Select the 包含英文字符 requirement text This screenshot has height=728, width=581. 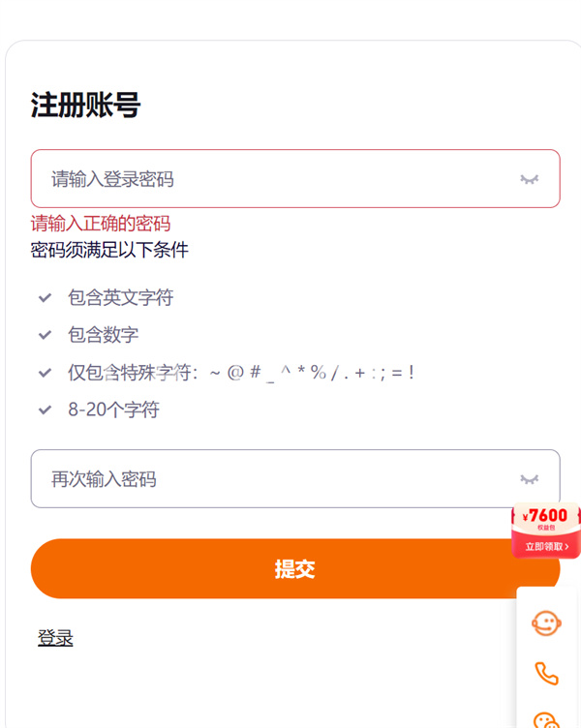coord(120,297)
